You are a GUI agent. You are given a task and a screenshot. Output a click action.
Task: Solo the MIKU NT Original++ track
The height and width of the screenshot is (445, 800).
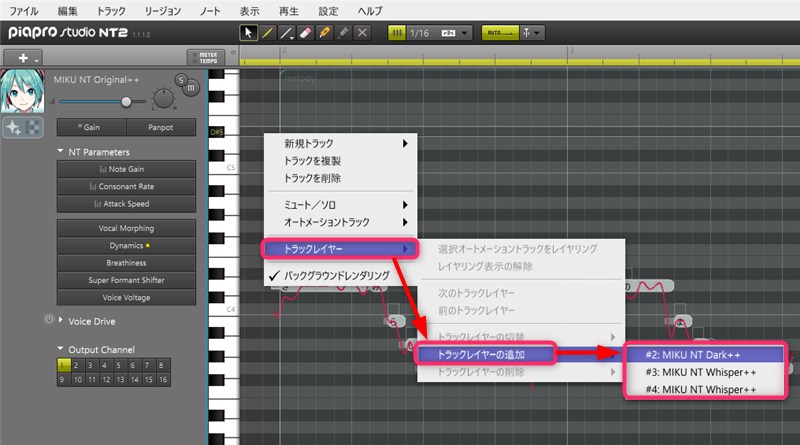(x=181, y=80)
